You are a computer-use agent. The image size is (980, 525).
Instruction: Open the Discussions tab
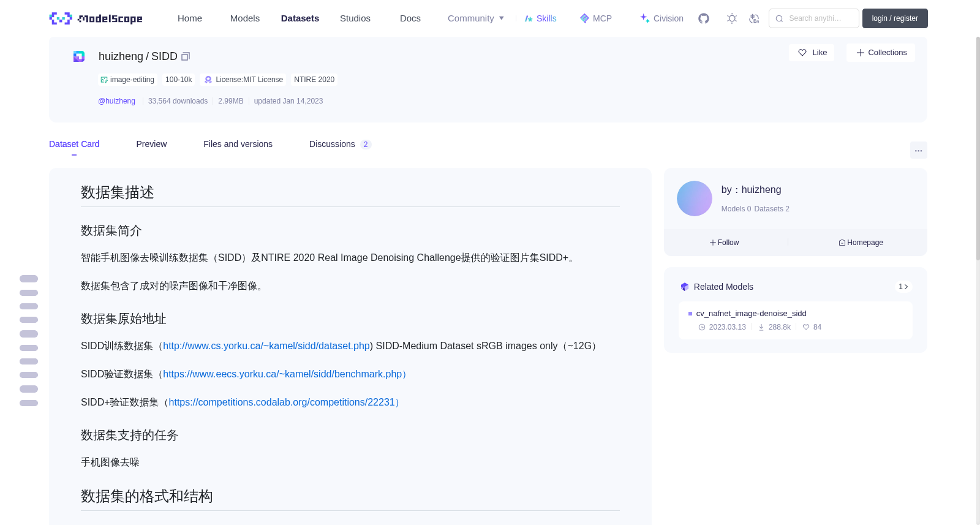point(340,144)
